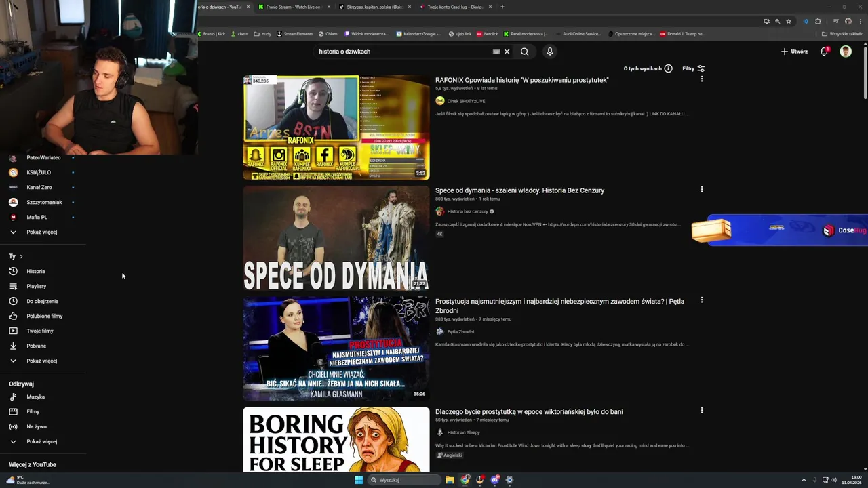The width and height of the screenshot is (868, 488).
Task: Open RAFONIX Opowiada historię video title
Action: pyautogui.click(x=521, y=80)
